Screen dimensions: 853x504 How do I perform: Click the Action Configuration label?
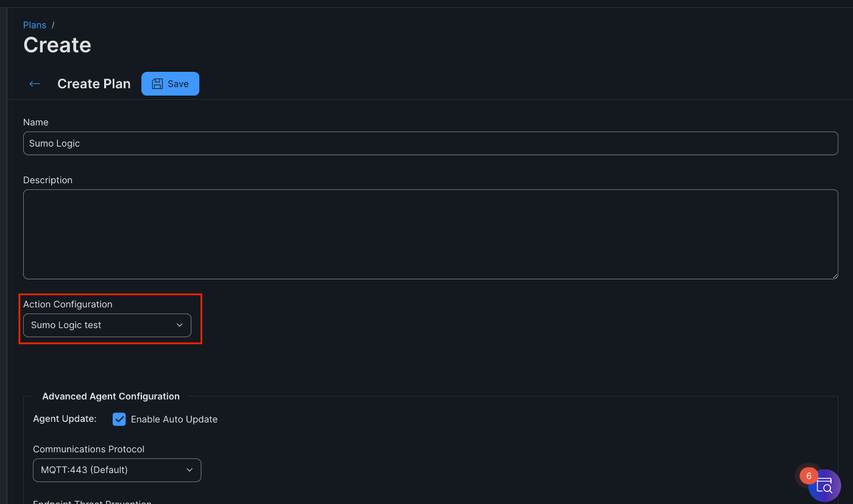point(68,304)
